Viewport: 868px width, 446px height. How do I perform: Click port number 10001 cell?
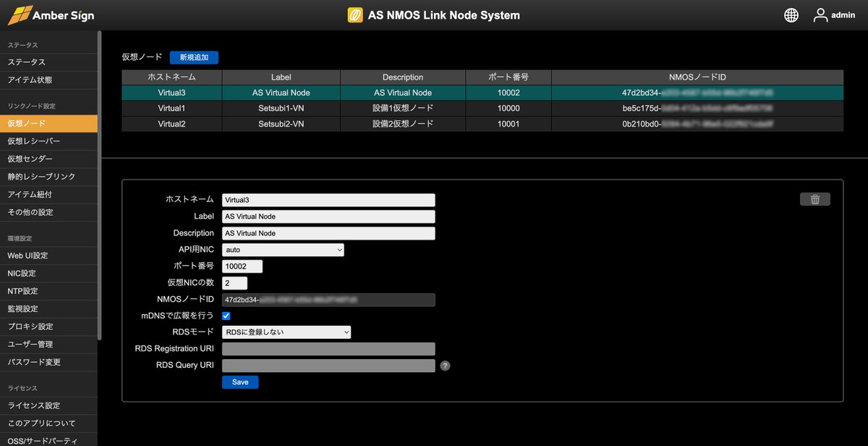coord(509,124)
